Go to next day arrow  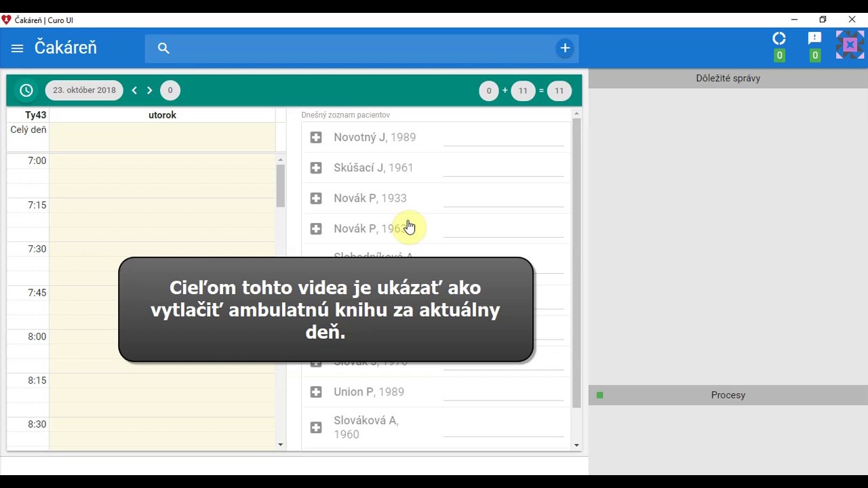click(150, 90)
